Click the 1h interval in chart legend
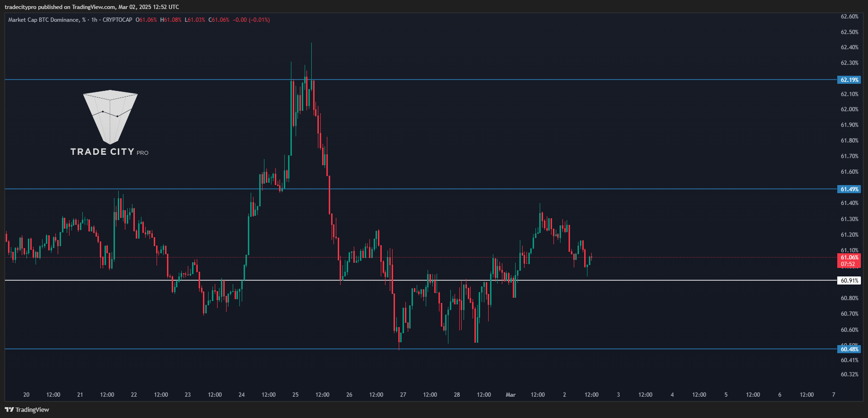Viewport: 868px width, 418px height. (x=94, y=20)
